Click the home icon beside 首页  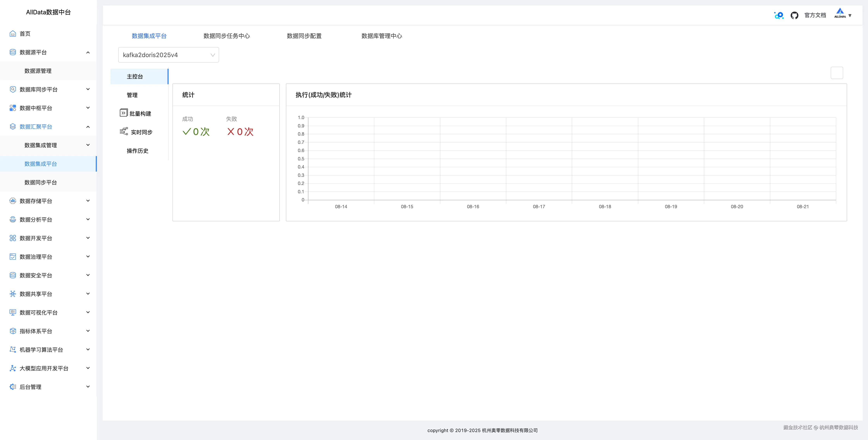click(12, 33)
